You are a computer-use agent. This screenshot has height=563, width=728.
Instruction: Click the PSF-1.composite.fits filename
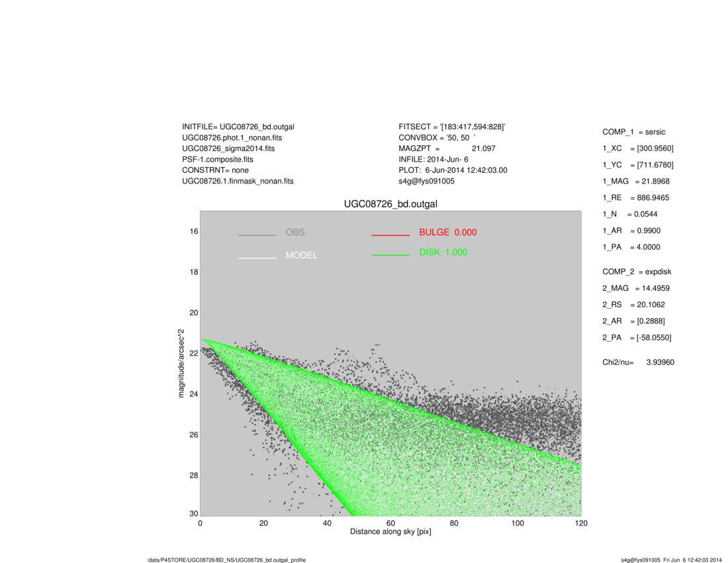click(x=218, y=160)
